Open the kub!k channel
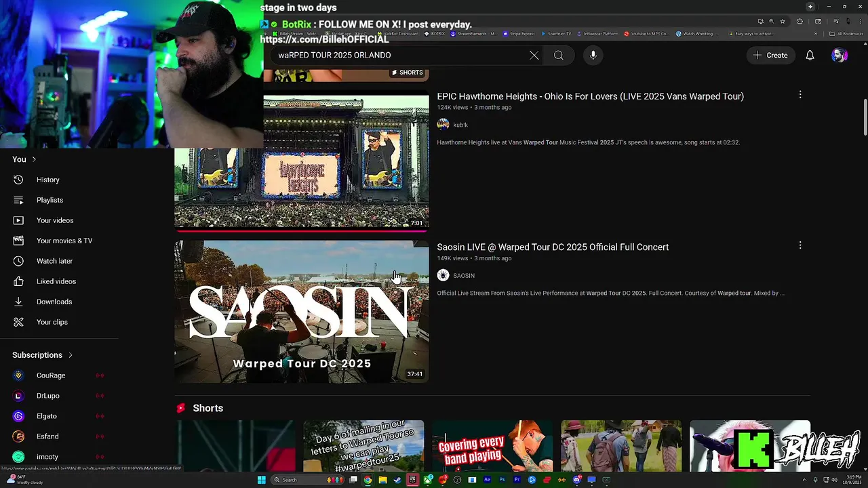 point(460,125)
